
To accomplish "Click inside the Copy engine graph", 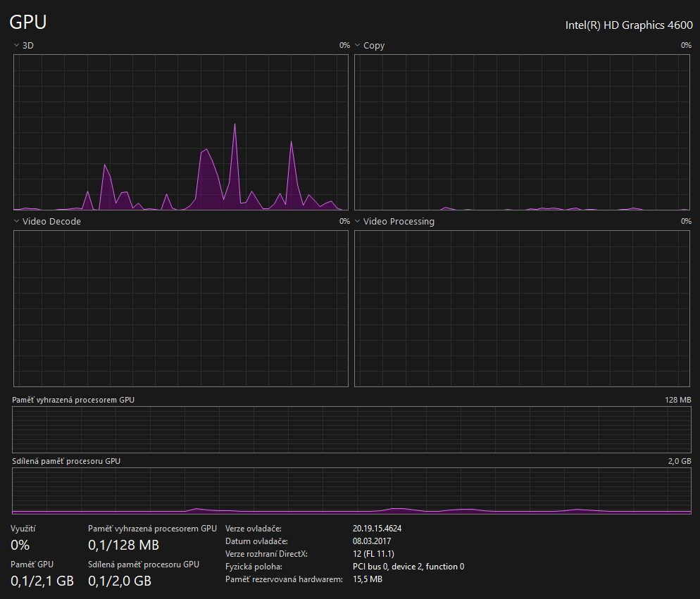I will tap(522, 132).
